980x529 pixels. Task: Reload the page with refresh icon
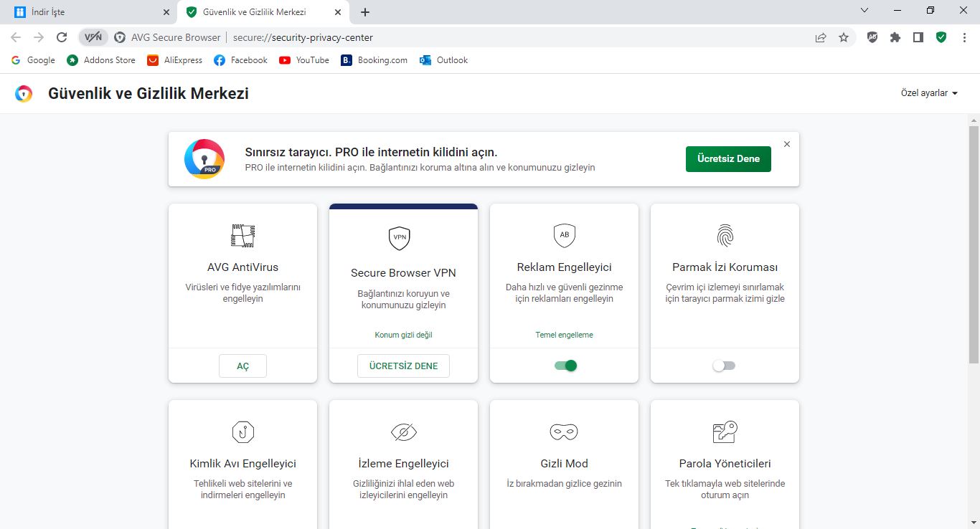(62, 37)
